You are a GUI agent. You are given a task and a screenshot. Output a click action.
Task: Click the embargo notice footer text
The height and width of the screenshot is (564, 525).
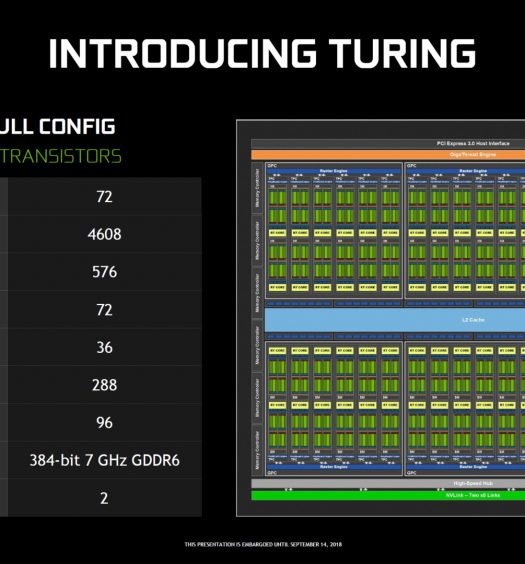click(x=263, y=545)
